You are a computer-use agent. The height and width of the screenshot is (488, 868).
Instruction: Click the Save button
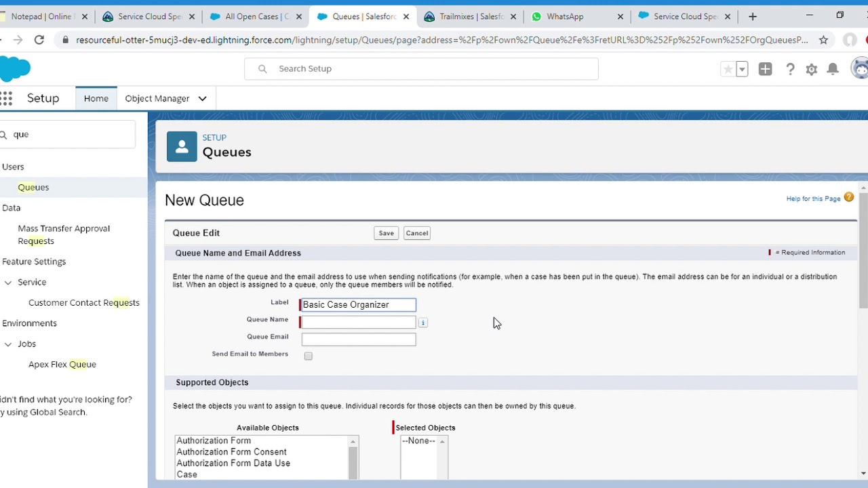tap(386, 233)
